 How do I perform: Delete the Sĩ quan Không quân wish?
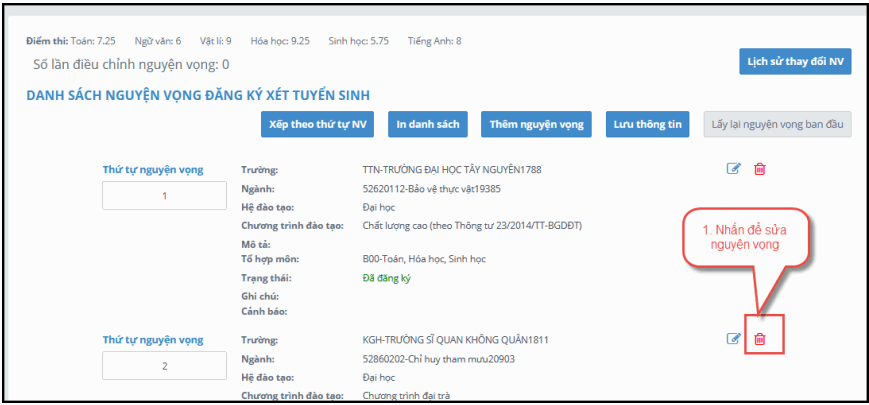(x=760, y=339)
